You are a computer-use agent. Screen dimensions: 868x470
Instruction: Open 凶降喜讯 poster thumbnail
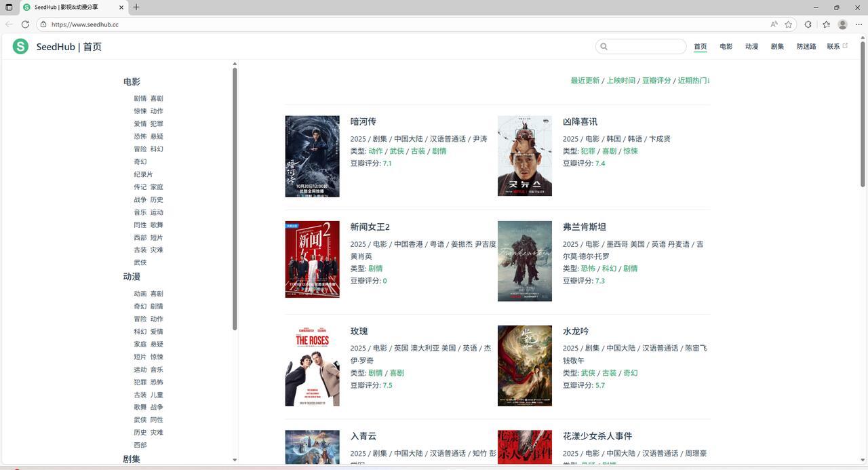click(x=525, y=156)
